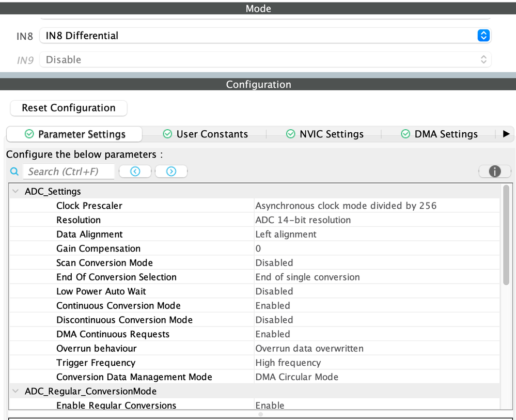Switch to the User Constants tab
This screenshot has width=516, height=420.
click(x=212, y=134)
